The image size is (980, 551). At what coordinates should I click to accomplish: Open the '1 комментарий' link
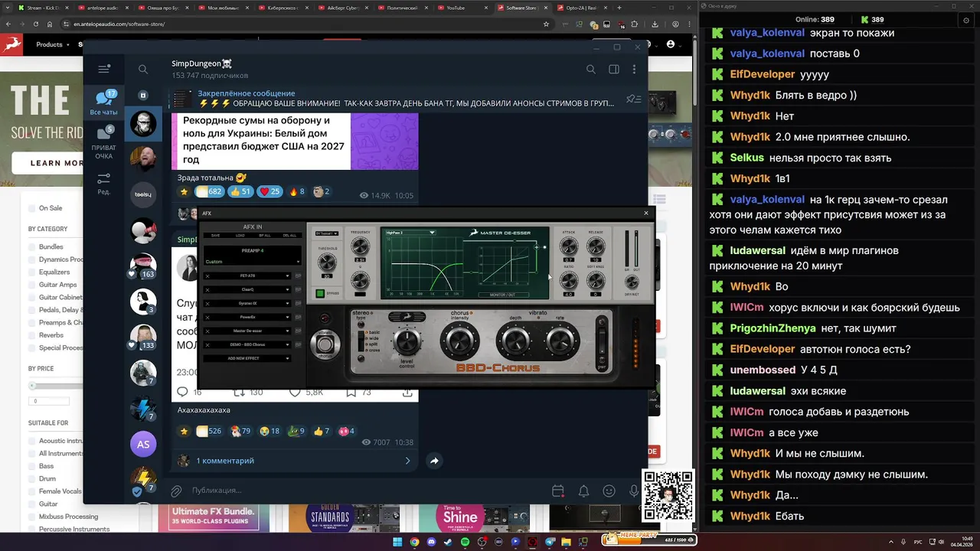click(x=225, y=461)
